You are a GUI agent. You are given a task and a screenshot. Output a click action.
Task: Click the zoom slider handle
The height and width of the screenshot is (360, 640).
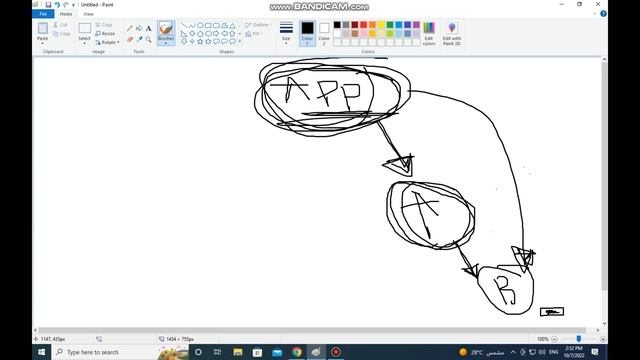click(578, 339)
